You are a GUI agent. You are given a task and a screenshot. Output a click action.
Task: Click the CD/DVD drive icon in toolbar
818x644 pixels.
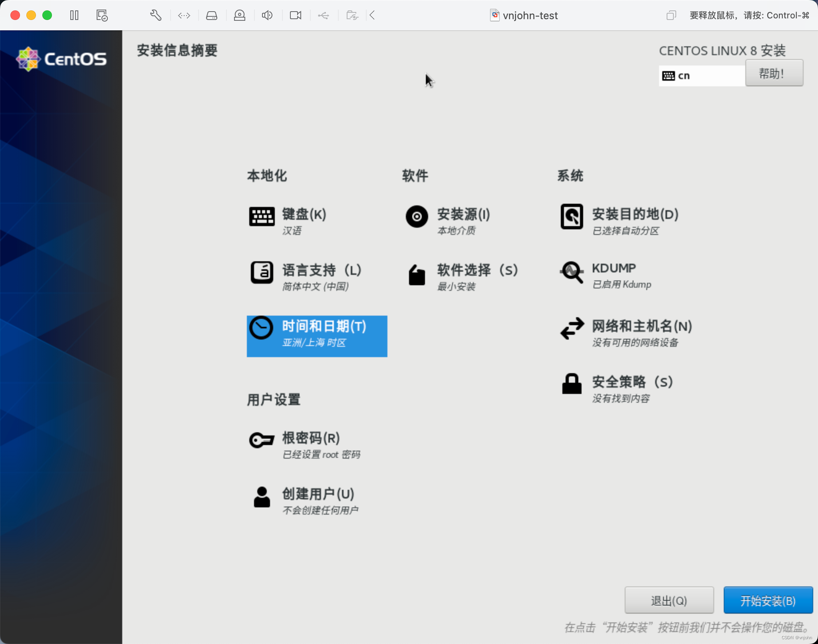[x=240, y=16]
